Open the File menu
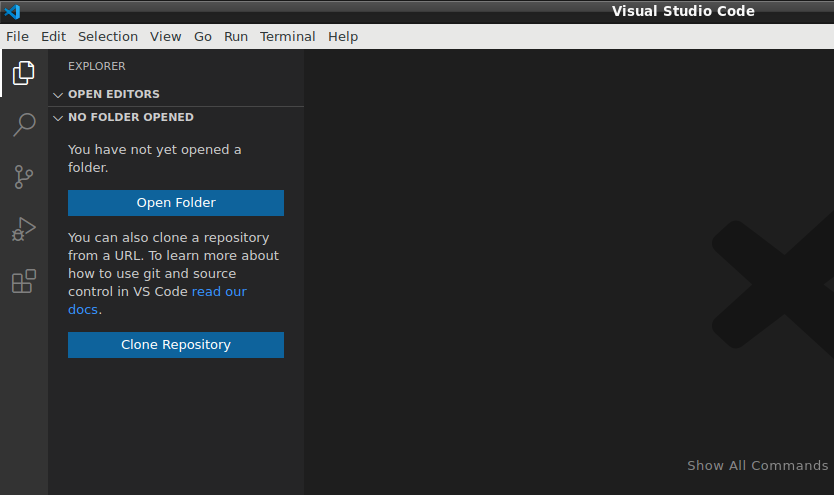834x495 pixels. 18,37
